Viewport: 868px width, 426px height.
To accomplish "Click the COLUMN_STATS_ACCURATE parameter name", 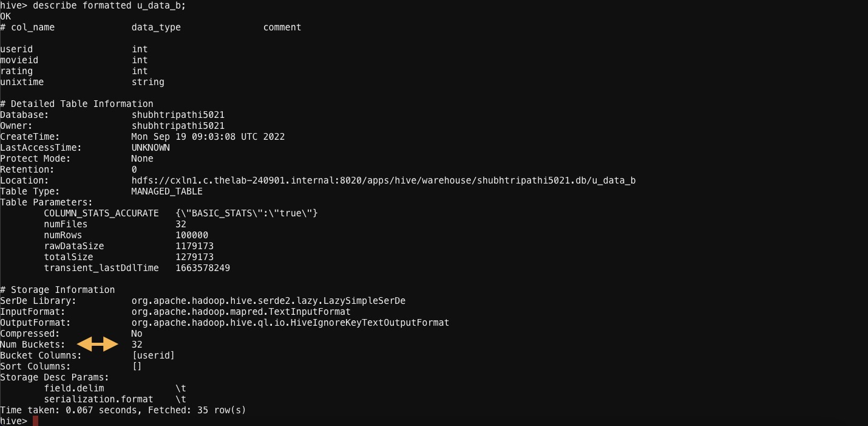I will tap(101, 213).
